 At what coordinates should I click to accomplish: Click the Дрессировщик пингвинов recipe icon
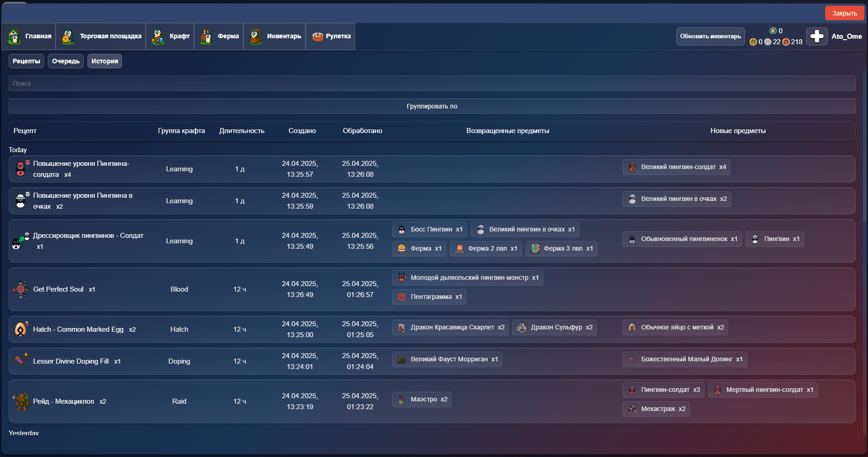[20, 241]
